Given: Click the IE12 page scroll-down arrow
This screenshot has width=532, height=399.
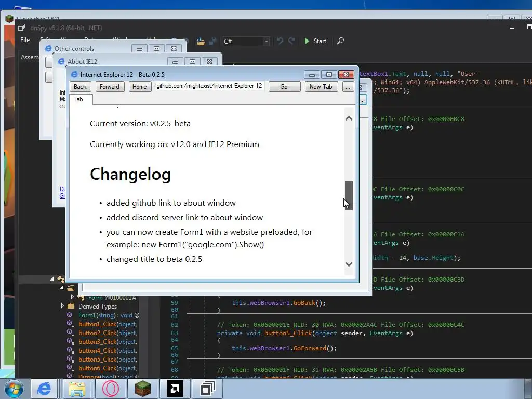Looking at the screenshot, I should (349, 264).
